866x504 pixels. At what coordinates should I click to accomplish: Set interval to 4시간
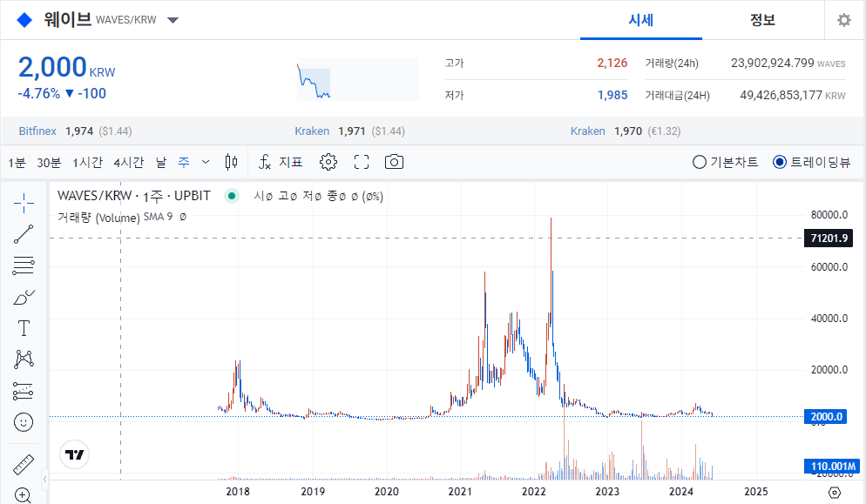[x=129, y=162]
